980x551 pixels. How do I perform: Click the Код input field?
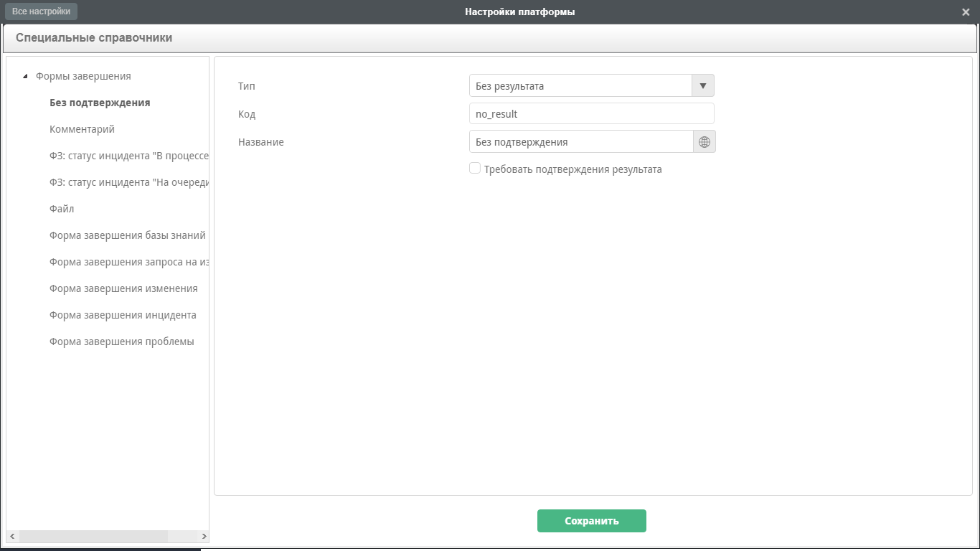coord(592,114)
